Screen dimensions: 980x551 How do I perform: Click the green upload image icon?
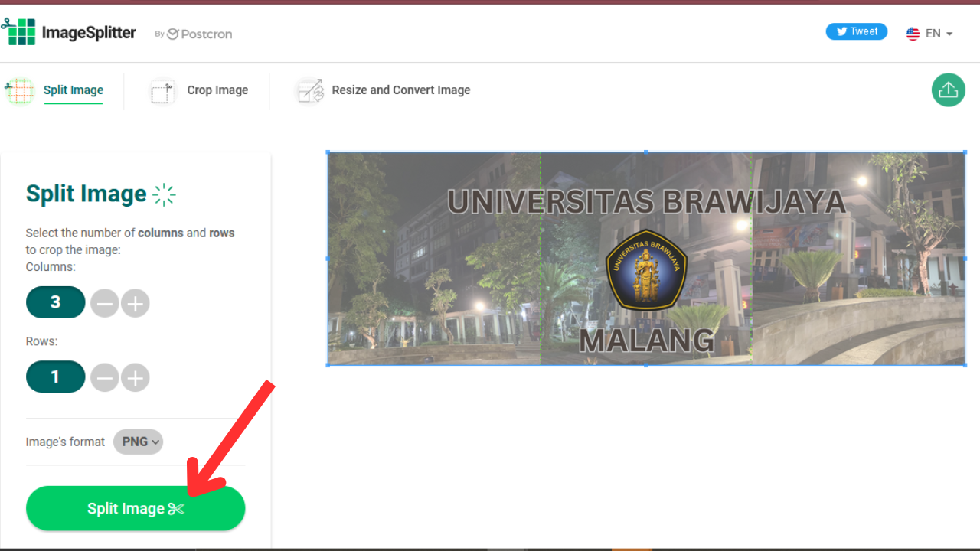coord(948,90)
